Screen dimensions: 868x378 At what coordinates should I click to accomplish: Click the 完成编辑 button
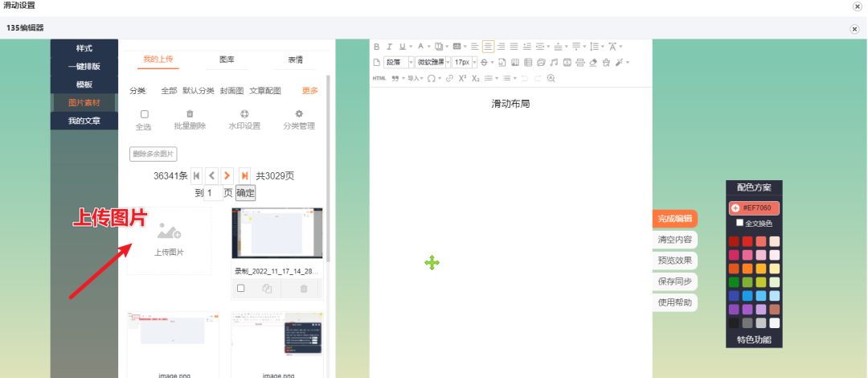tap(675, 219)
